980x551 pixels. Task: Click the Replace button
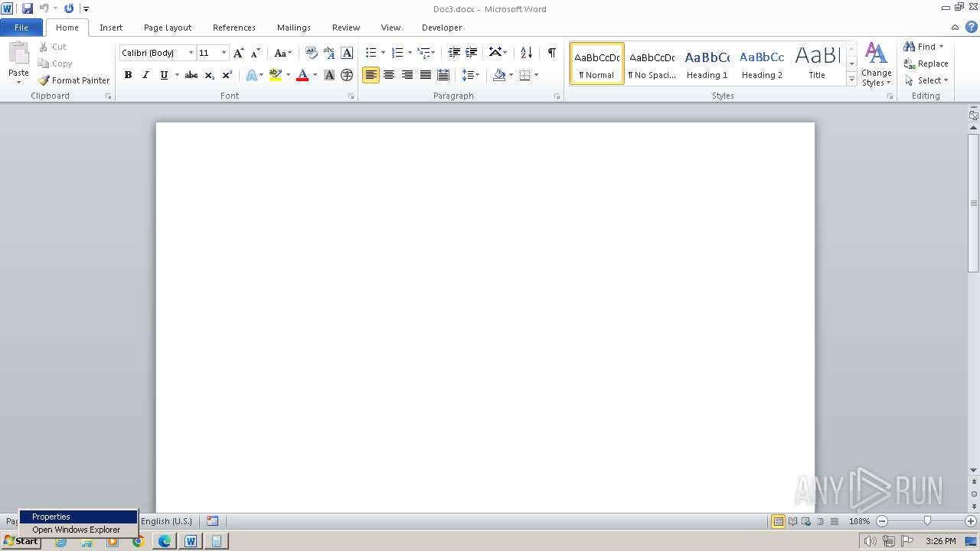[x=926, y=64]
